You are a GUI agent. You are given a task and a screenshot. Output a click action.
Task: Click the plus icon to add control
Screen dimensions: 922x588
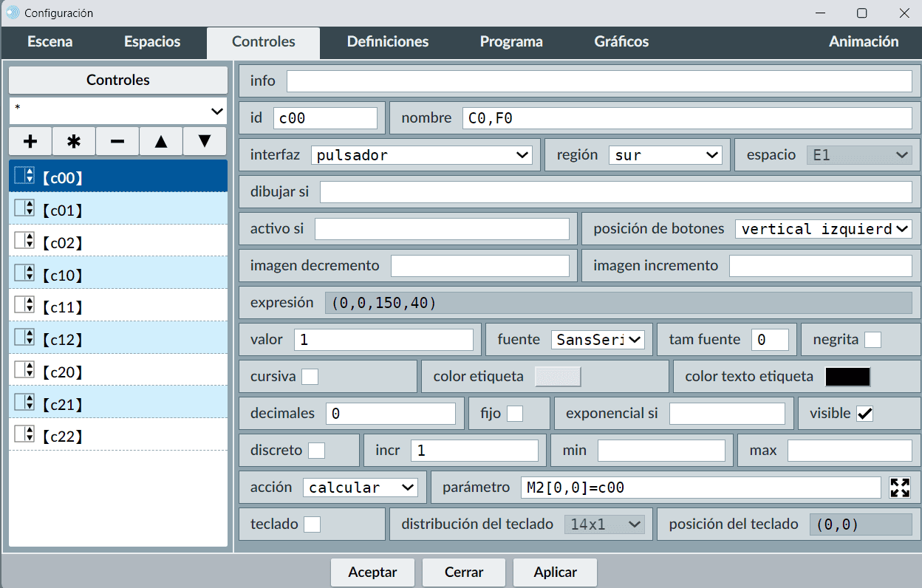tap(30, 141)
